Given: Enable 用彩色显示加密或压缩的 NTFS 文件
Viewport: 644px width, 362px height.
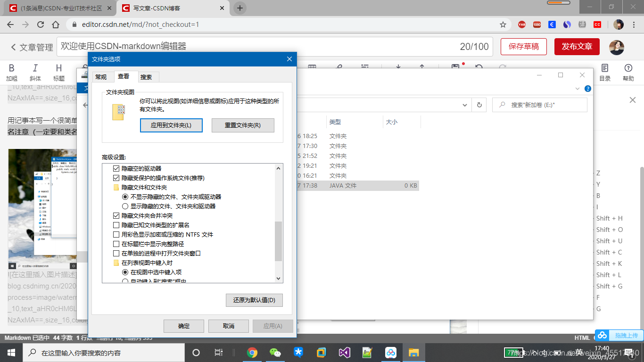Looking at the screenshot, I should tap(116, 234).
